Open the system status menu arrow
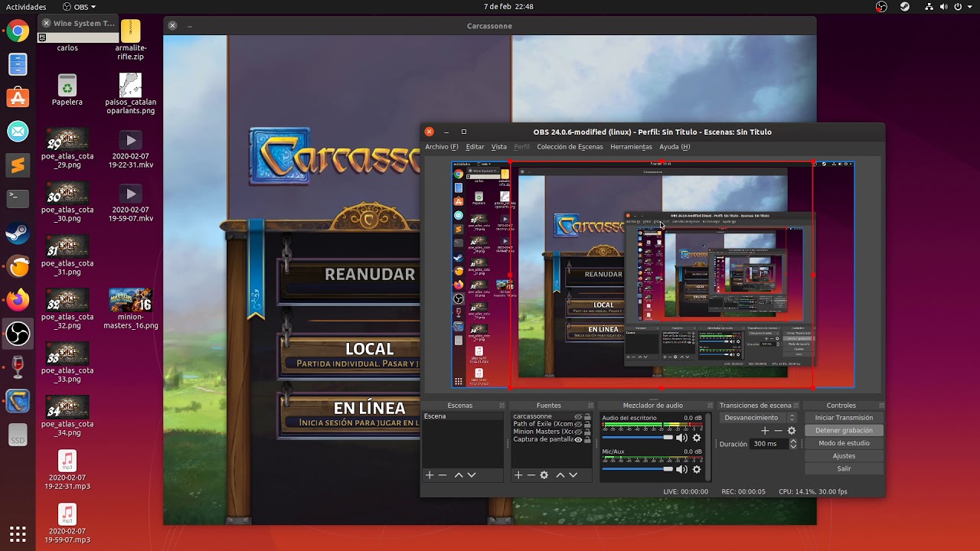The height and width of the screenshot is (551, 980). pyautogui.click(x=970, y=7)
